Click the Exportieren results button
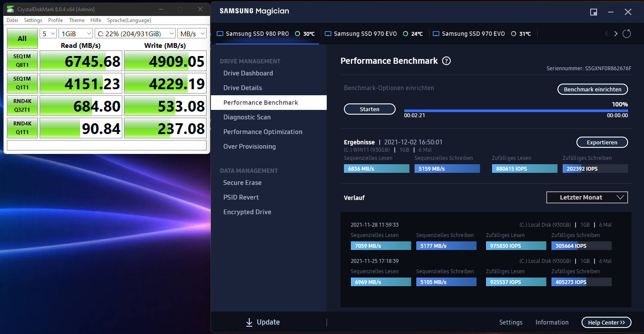Screen dimensions: 644x334 point(602,142)
